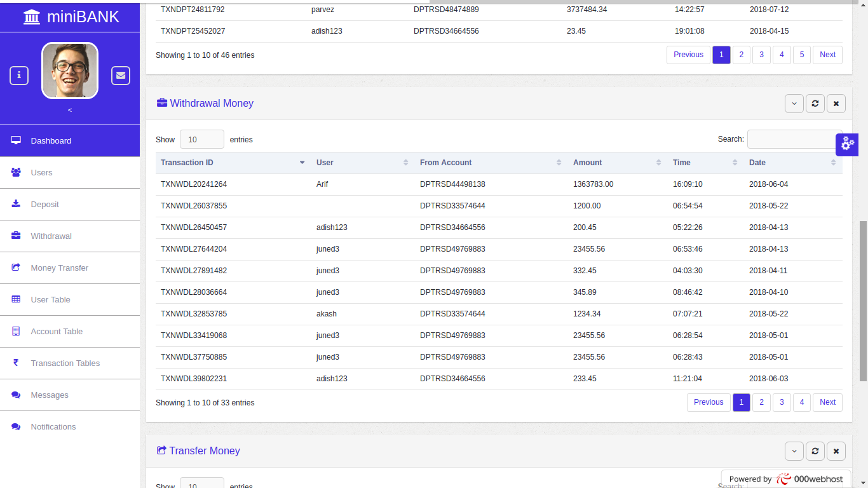
Task: Close the Transfer Money panel
Action: click(x=836, y=451)
